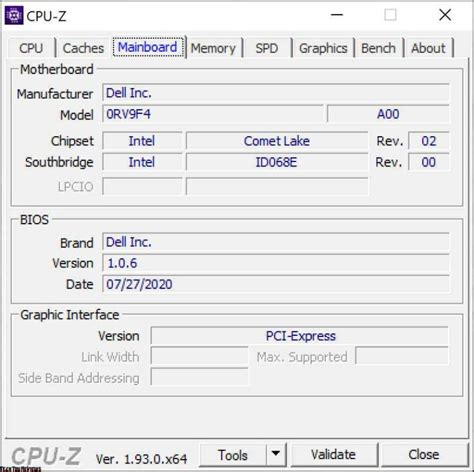474x472 pixels.
Task: Click the empty LPCIO vendor field
Action: [142, 186]
